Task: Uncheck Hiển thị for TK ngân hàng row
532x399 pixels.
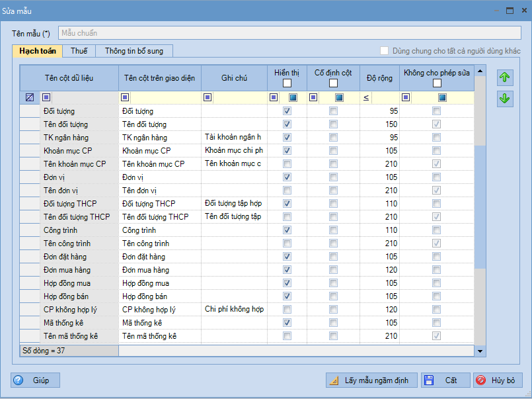Action: coord(287,137)
